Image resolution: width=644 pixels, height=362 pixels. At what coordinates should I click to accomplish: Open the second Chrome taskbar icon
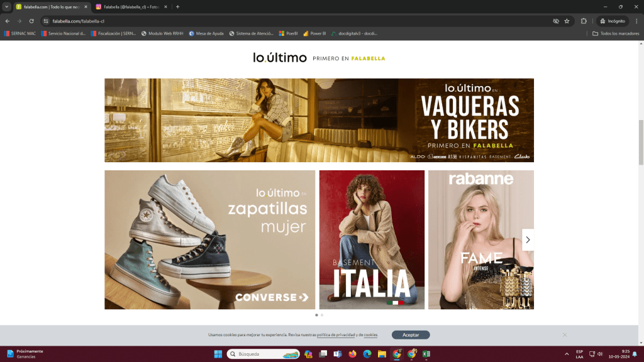(x=411, y=354)
